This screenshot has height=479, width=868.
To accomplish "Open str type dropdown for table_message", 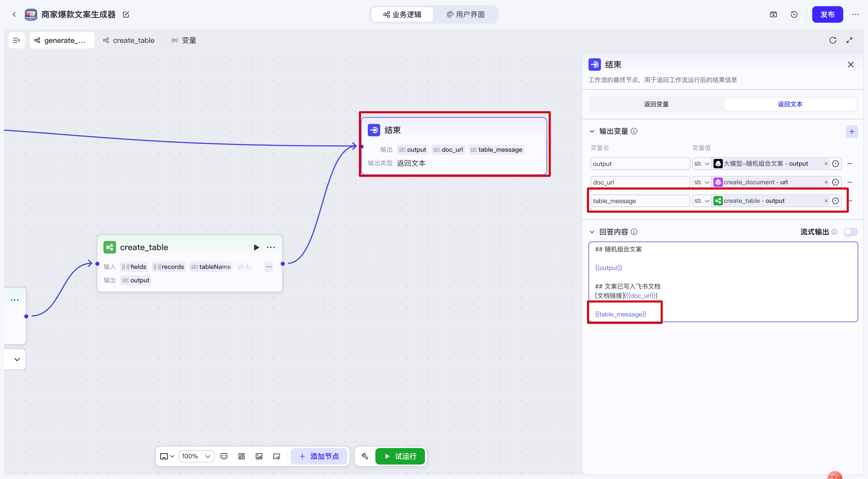I will tap(702, 201).
